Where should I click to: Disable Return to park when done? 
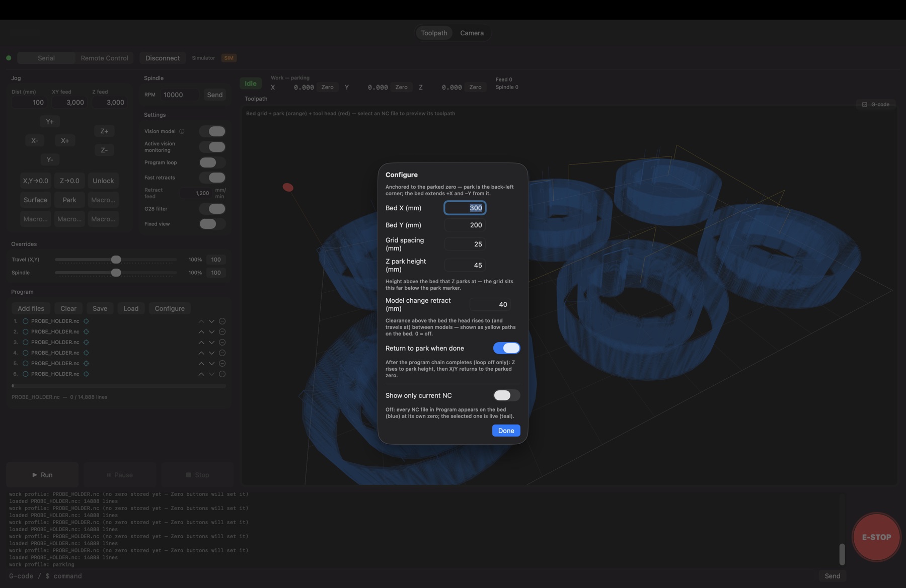coord(506,348)
